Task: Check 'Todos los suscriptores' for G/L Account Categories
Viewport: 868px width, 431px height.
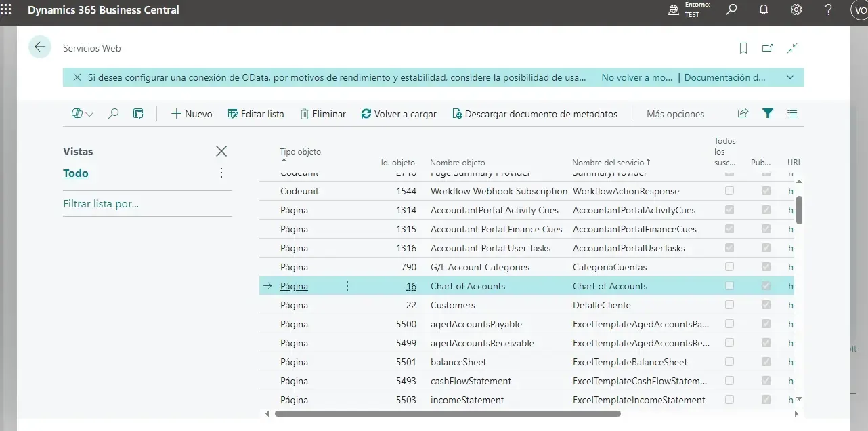Action: tap(729, 267)
